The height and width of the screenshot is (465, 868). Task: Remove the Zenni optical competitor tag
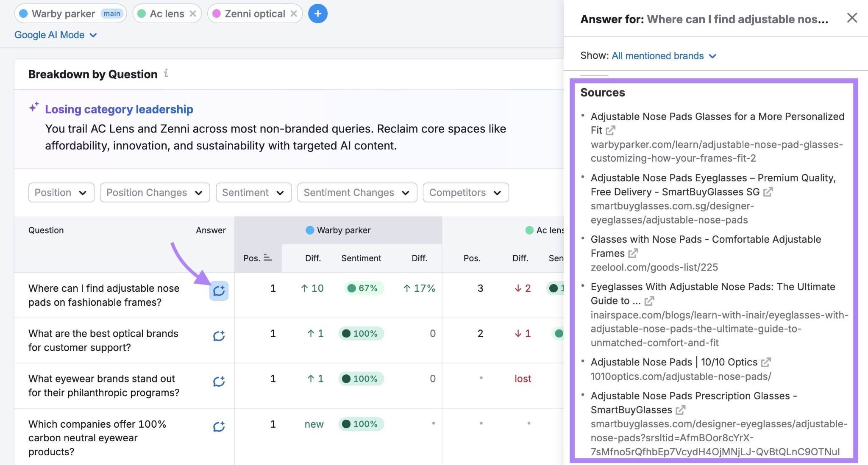pyautogui.click(x=294, y=14)
